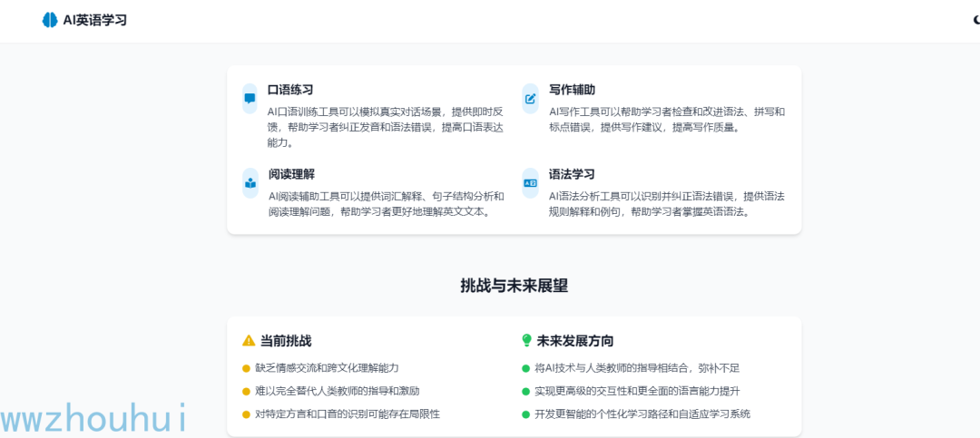Click the 未来发展方向 heading text

tap(575, 341)
